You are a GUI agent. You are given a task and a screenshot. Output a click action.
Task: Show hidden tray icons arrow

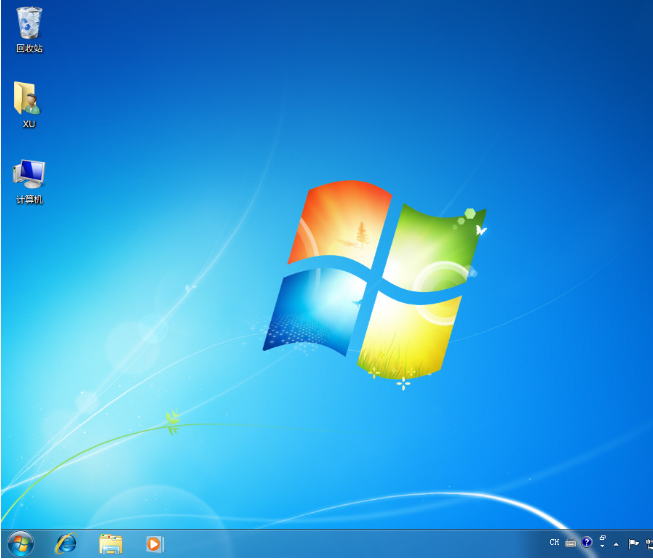[616, 544]
